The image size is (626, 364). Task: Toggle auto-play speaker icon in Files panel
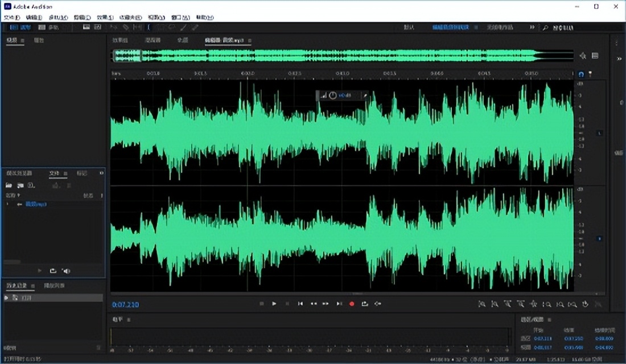(66, 271)
